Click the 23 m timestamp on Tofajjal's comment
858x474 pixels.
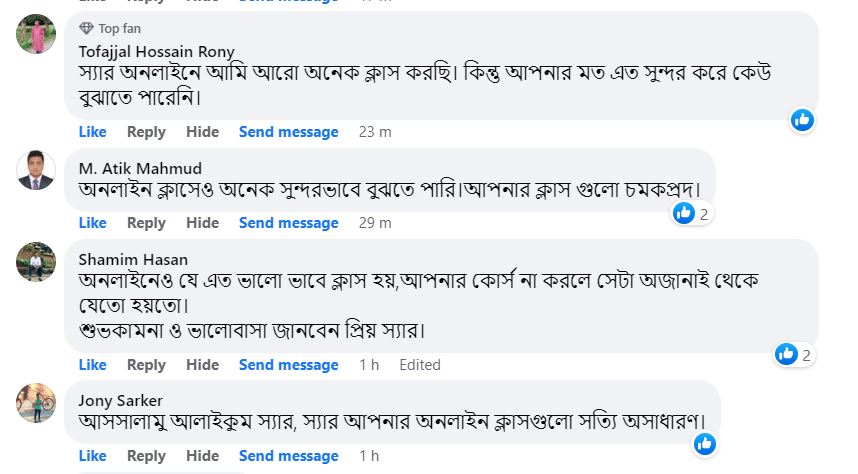click(x=375, y=132)
